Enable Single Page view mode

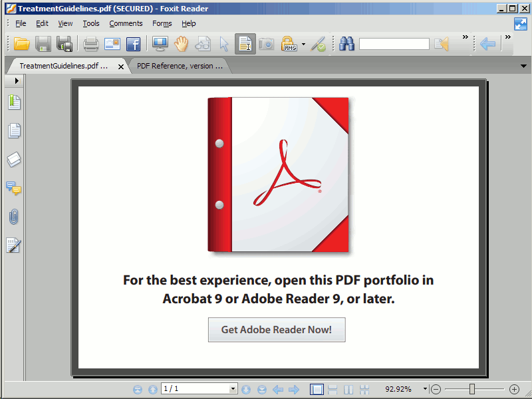[317, 389]
